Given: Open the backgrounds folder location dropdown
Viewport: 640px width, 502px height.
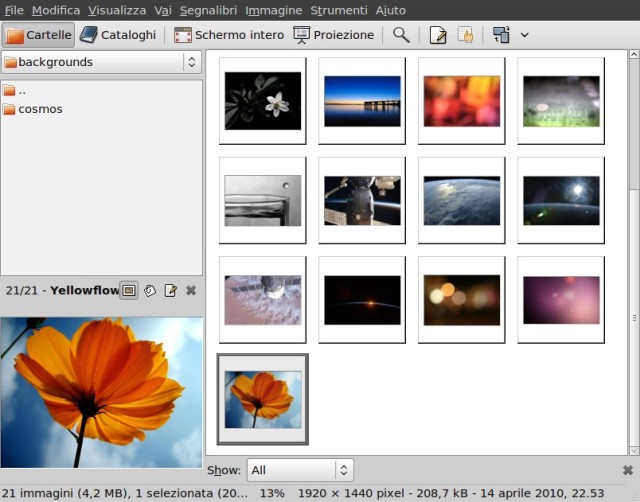Looking at the screenshot, I should click(x=101, y=62).
